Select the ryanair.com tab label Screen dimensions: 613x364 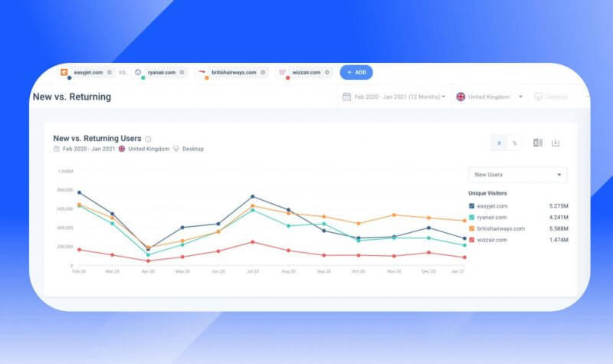[x=162, y=72]
